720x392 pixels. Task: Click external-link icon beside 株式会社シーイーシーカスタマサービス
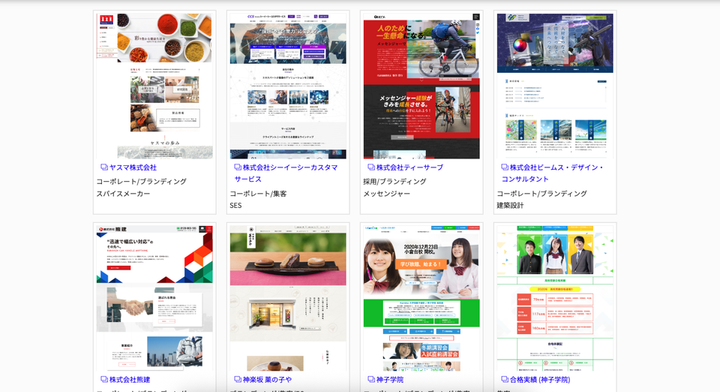(238, 168)
